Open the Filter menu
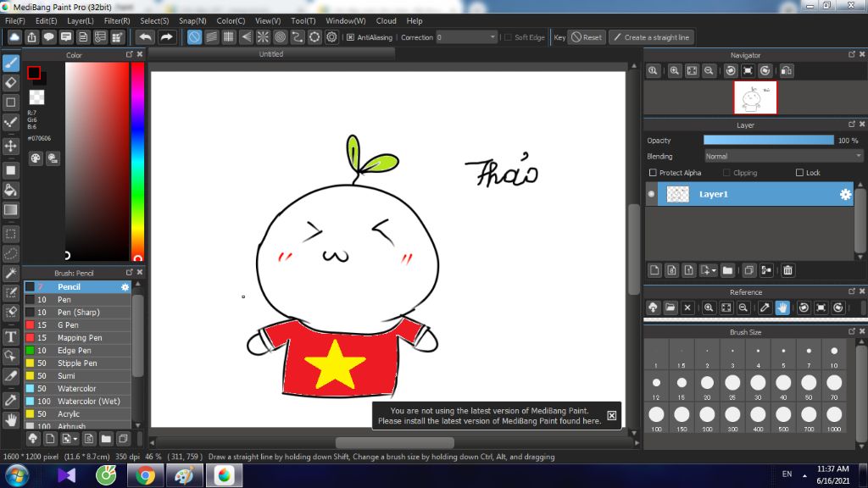Viewport: 868px width, 488px height. 117,20
